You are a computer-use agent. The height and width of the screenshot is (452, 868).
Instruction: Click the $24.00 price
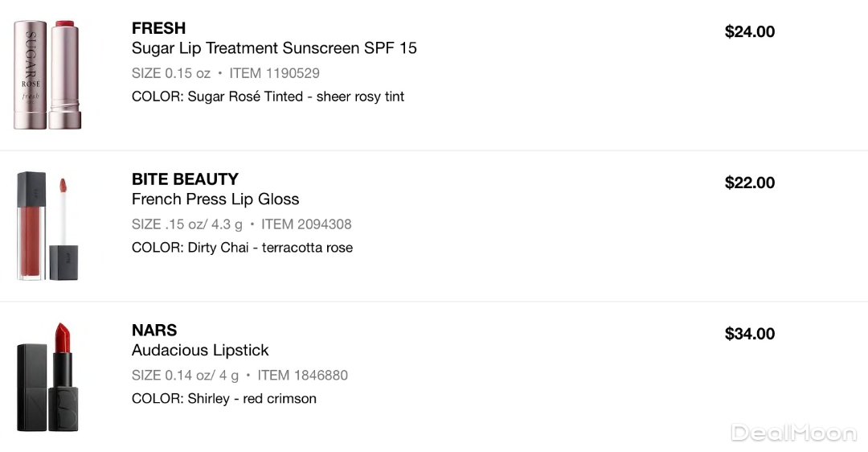coord(750,32)
